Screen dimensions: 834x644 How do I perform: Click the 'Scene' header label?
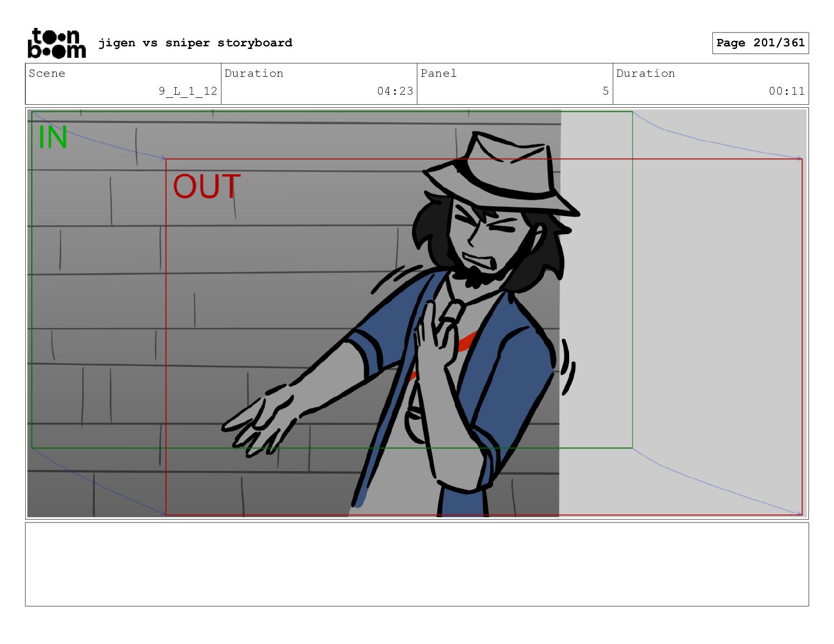pyautogui.click(x=47, y=73)
